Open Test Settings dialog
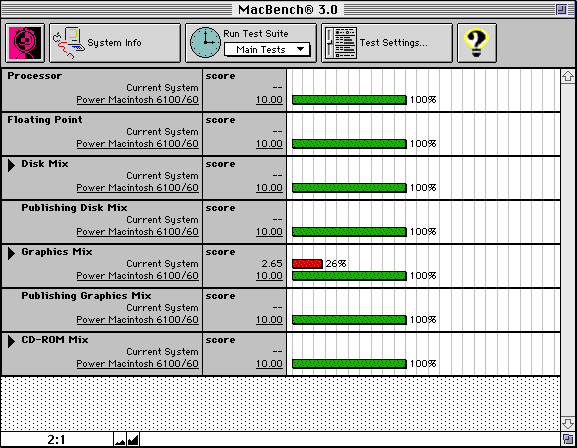The height and width of the screenshot is (448, 577). [x=387, y=43]
